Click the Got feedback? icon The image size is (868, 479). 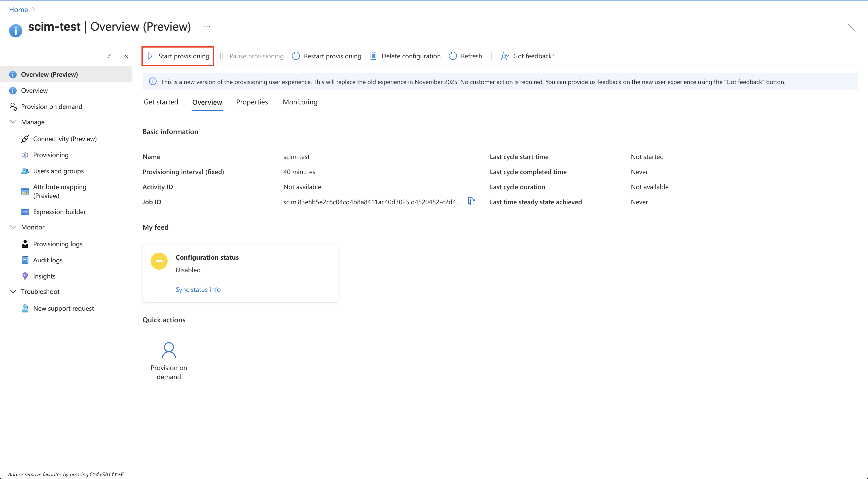(505, 56)
